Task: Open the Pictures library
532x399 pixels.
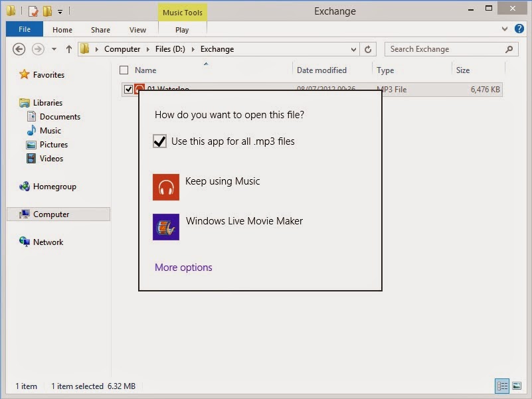Action: (x=54, y=145)
